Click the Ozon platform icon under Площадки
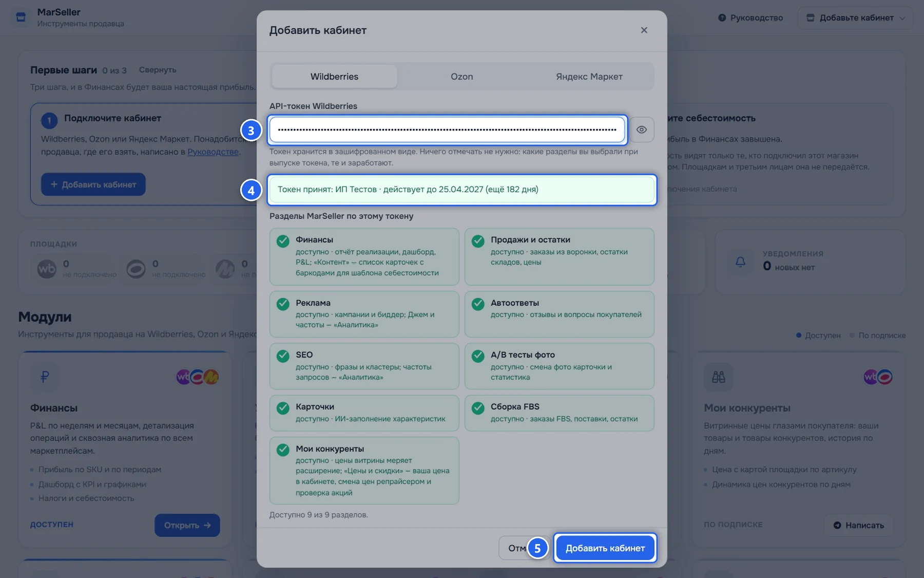Screen dimensions: 924x578 pyautogui.click(x=136, y=269)
